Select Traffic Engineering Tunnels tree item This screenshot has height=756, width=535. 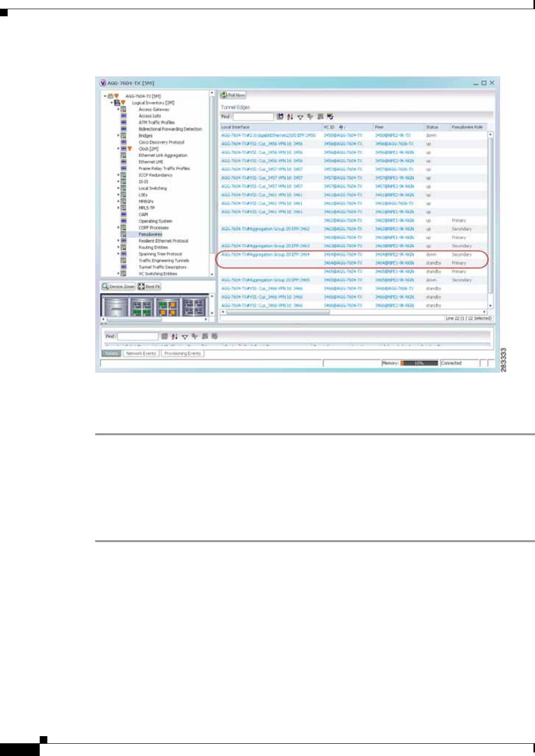[x=164, y=261]
